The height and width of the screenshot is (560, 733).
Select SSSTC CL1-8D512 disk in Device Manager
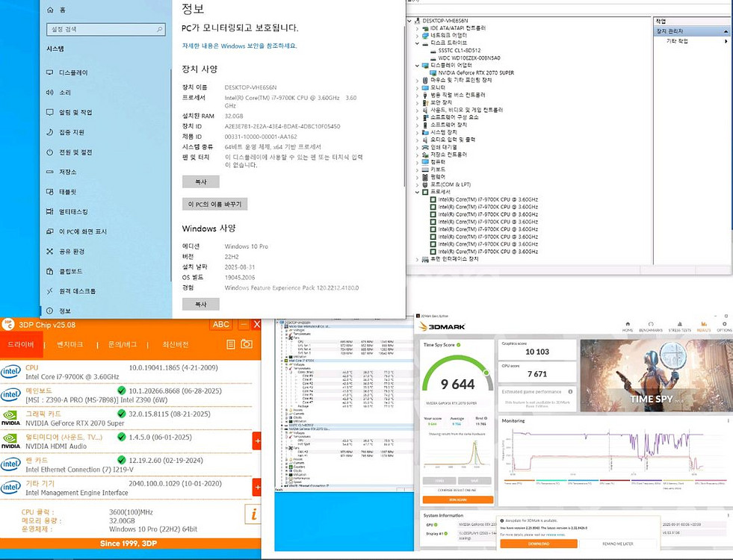[459, 51]
